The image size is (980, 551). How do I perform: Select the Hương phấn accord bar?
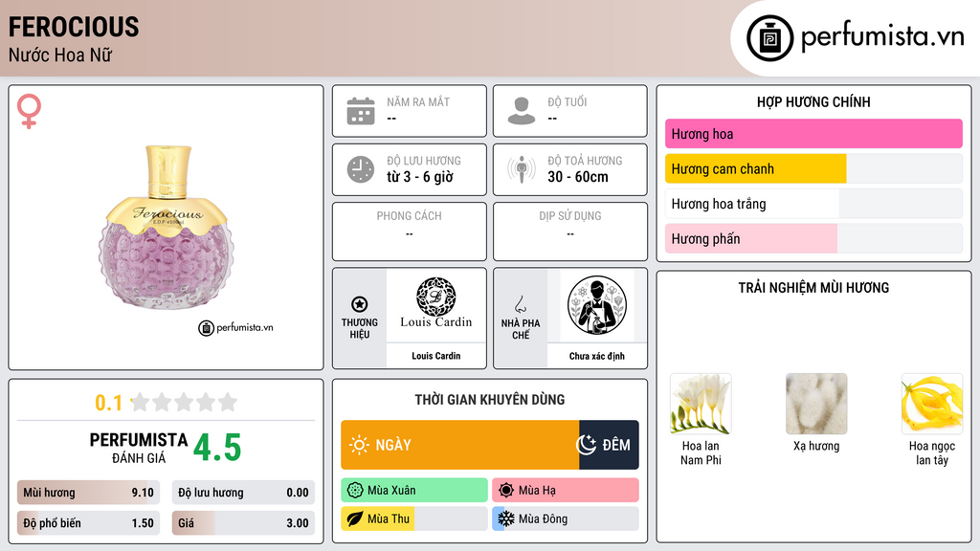[813, 238]
